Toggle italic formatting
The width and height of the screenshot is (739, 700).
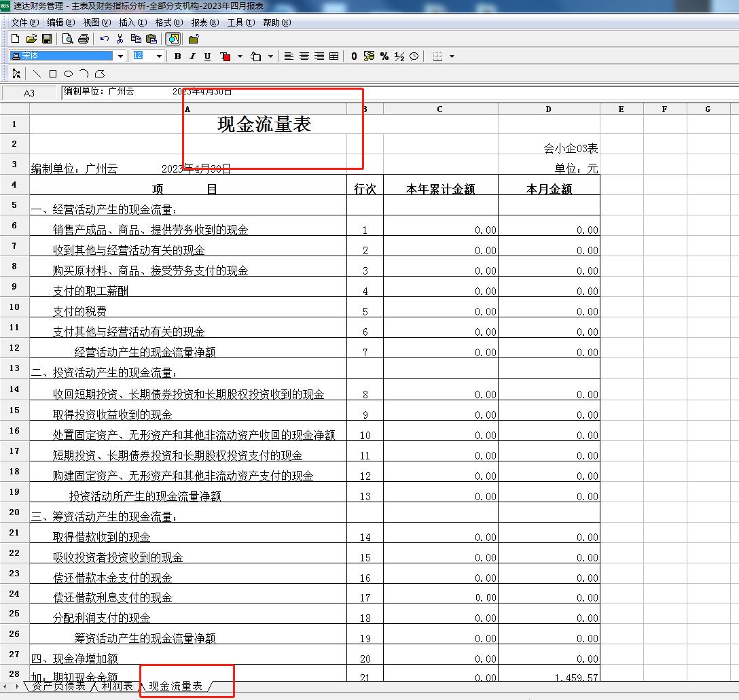point(192,56)
